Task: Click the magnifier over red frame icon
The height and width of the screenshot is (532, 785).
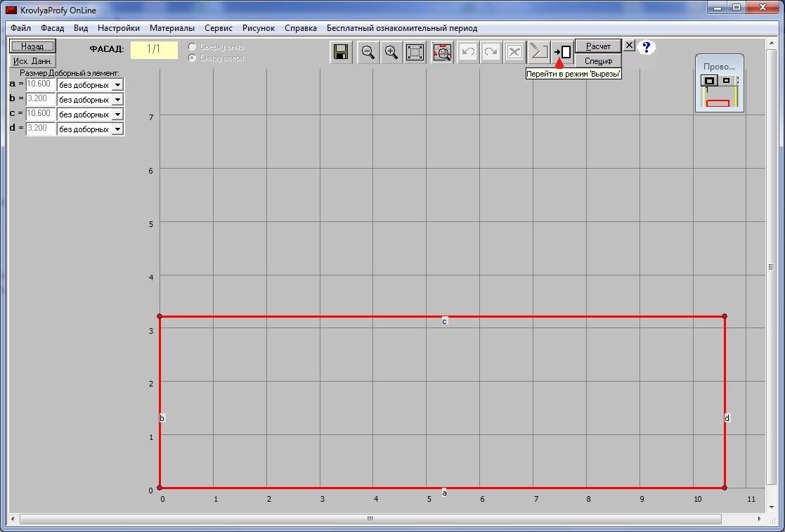Action: pos(442,53)
